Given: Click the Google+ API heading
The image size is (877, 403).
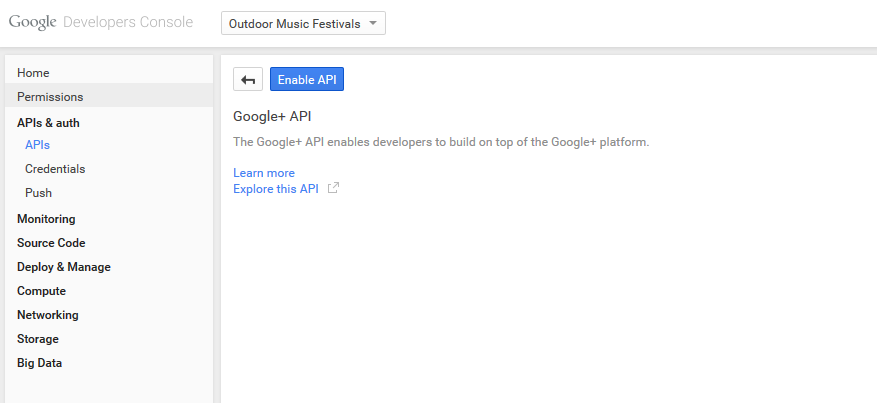Looking at the screenshot, I should 272,116.
